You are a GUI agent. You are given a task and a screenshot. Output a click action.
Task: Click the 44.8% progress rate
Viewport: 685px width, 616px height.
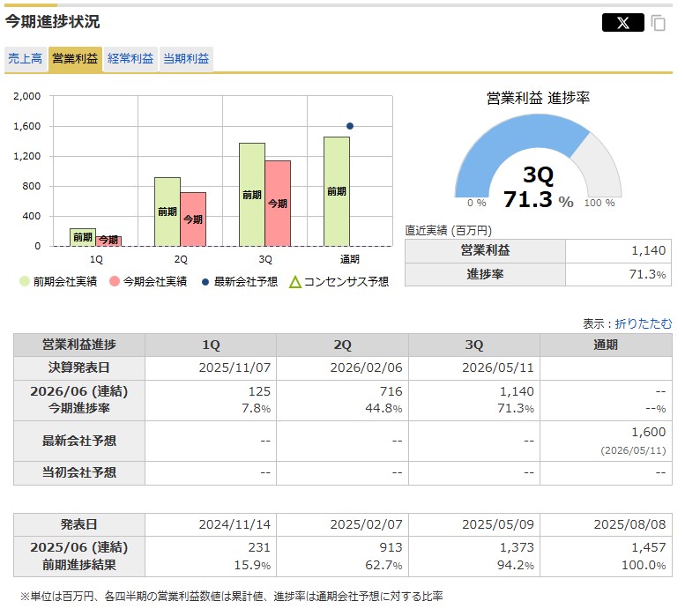pos(383,409)
